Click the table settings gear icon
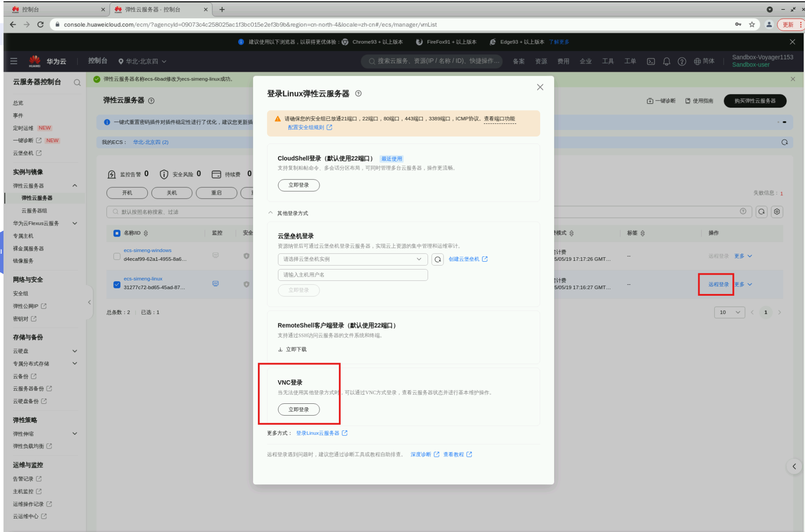The height and width of the screenshot is (532, 805). coord(777,212)
